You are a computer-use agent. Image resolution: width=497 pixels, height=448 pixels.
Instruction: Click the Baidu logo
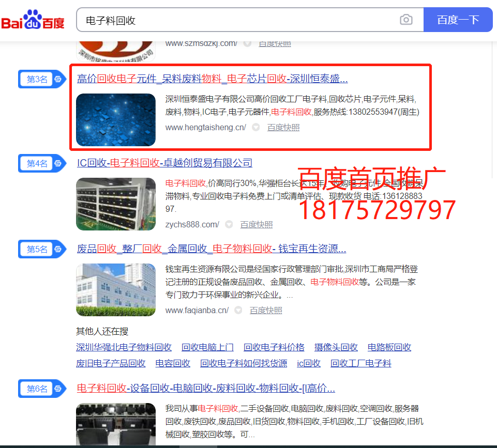[x=33, y=20]
